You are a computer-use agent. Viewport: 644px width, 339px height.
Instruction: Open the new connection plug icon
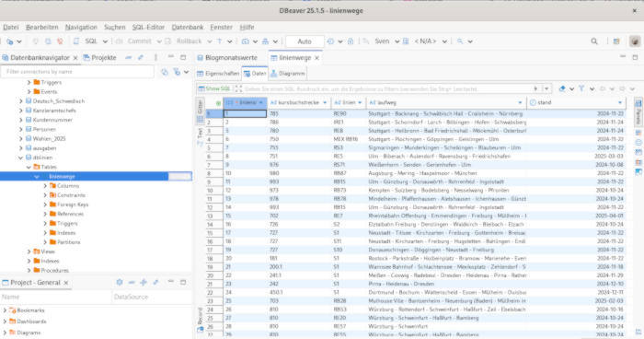point(10,41)
